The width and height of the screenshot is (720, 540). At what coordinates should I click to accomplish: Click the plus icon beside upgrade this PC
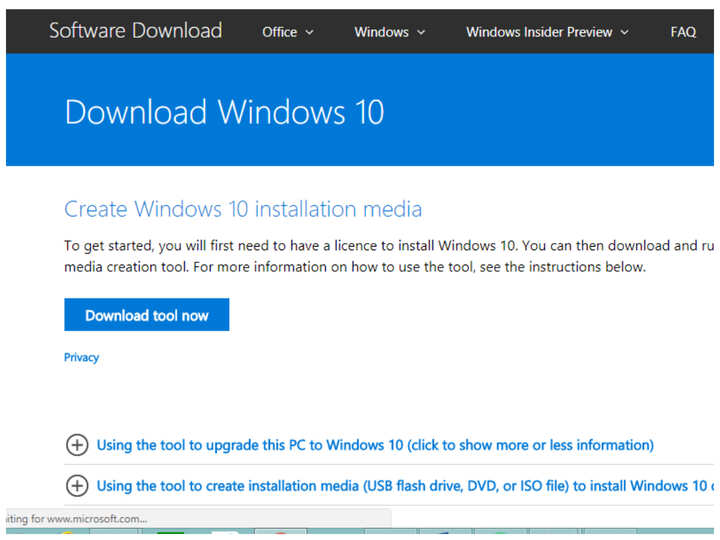(77, 445)
